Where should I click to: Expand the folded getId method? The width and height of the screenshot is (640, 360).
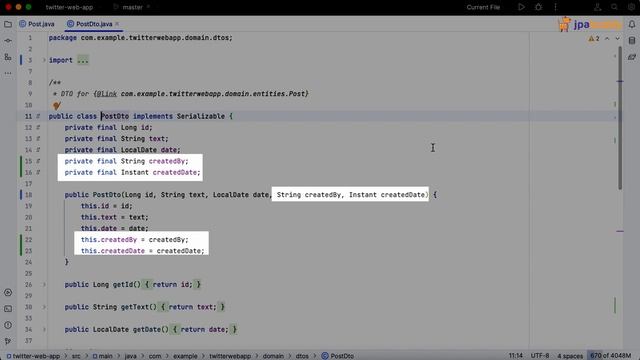click(x=44, y=284)
